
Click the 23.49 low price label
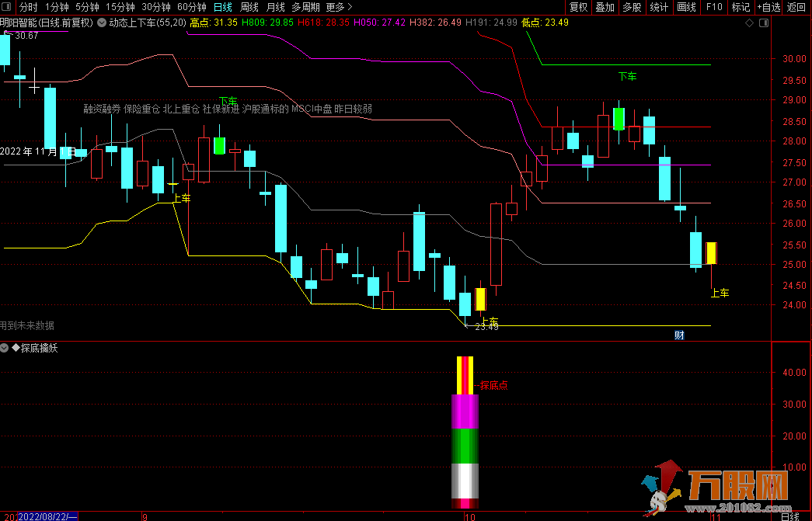486,327
